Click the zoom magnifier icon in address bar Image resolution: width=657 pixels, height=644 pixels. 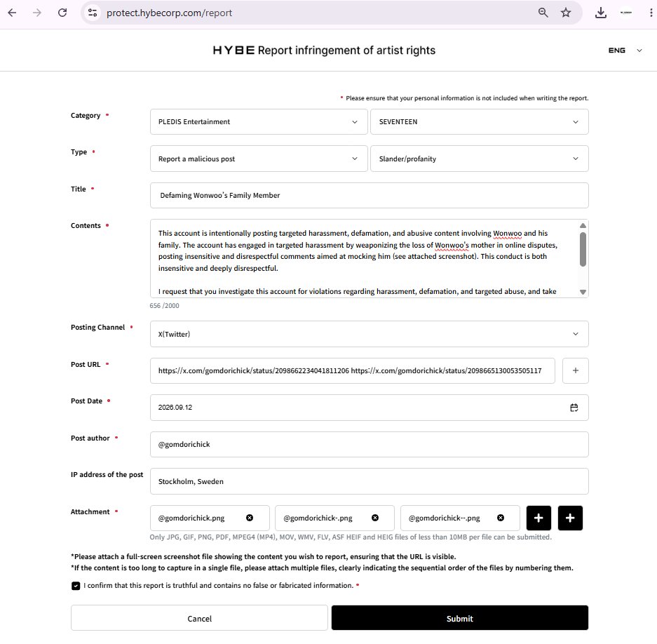pyautogui.click(x=543, y=13)
